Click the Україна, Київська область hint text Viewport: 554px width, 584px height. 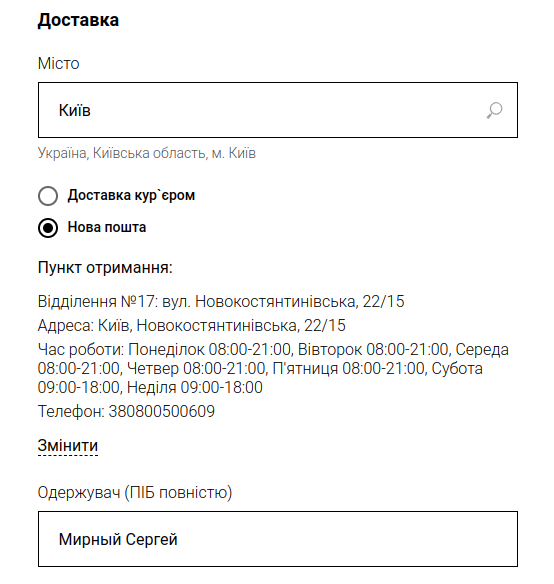(147, 153)
